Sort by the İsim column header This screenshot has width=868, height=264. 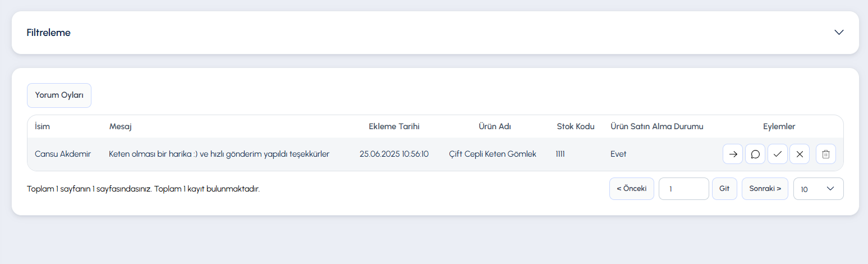click(42, 126)
